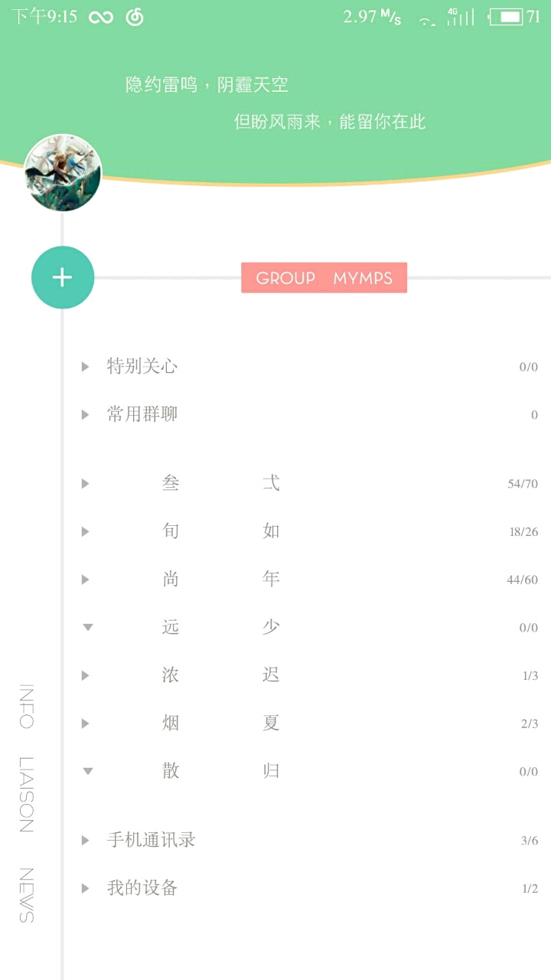Tap the infinity icon in status bar

click(x=100, y=18)
